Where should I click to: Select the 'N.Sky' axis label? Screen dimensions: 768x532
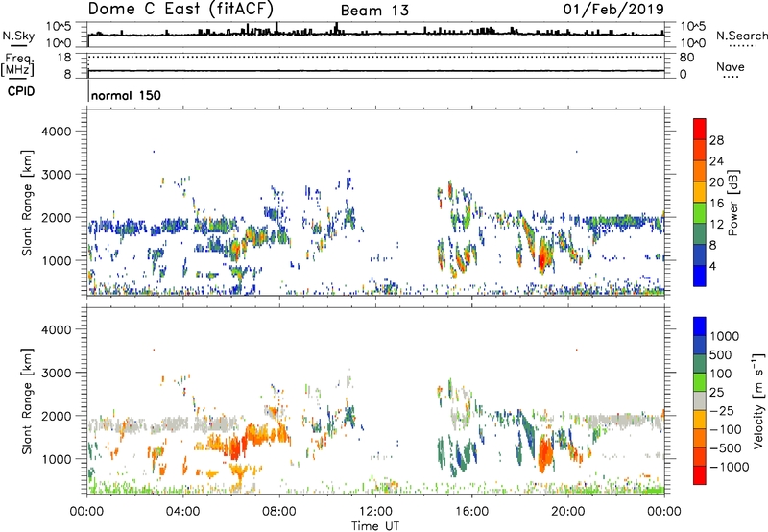click(x=18, y=36)
